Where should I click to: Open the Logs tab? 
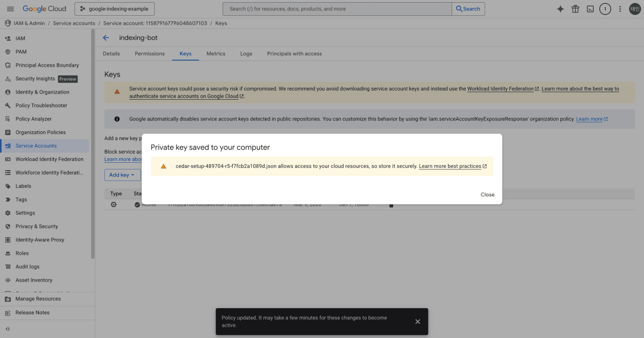click(246, 54)
